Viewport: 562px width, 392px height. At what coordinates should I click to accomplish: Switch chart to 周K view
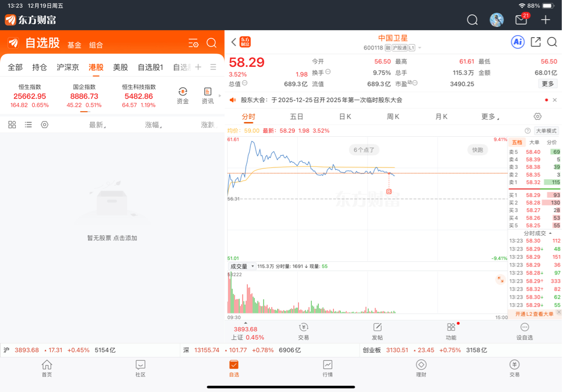(x=393, y=117)
